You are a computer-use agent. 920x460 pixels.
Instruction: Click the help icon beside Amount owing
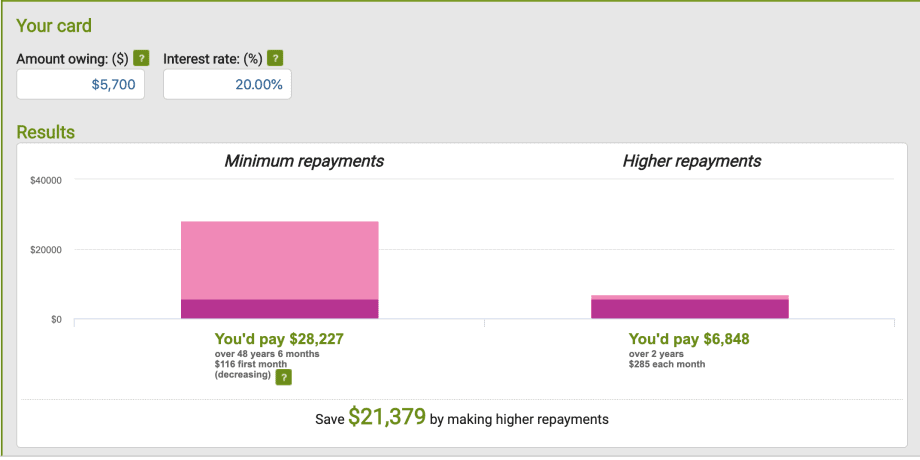(141, 59)
